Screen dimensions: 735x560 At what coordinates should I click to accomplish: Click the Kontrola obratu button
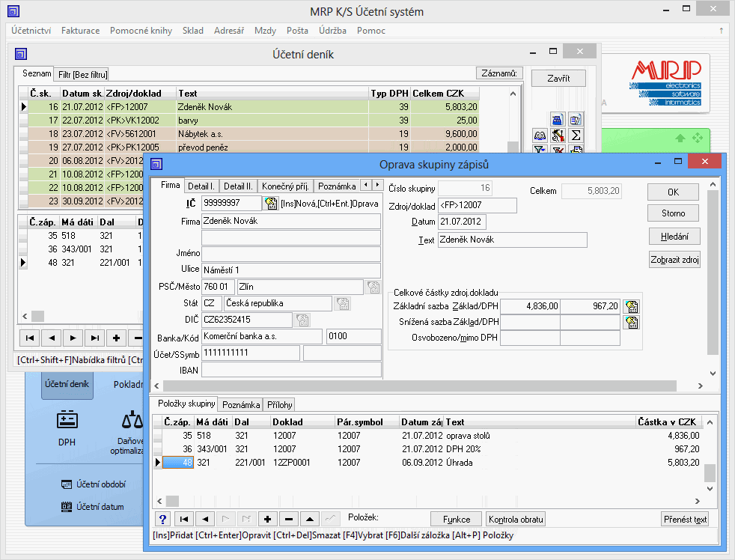point(515,519)
